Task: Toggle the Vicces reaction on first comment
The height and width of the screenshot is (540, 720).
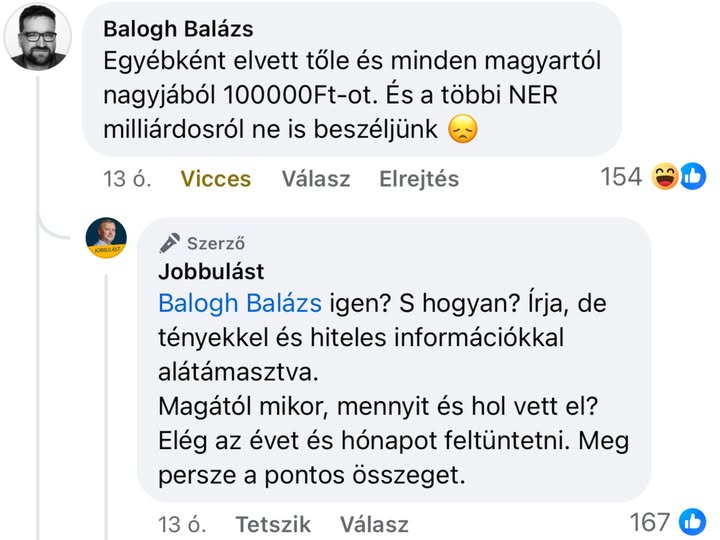Action: (x=215, y=179)
